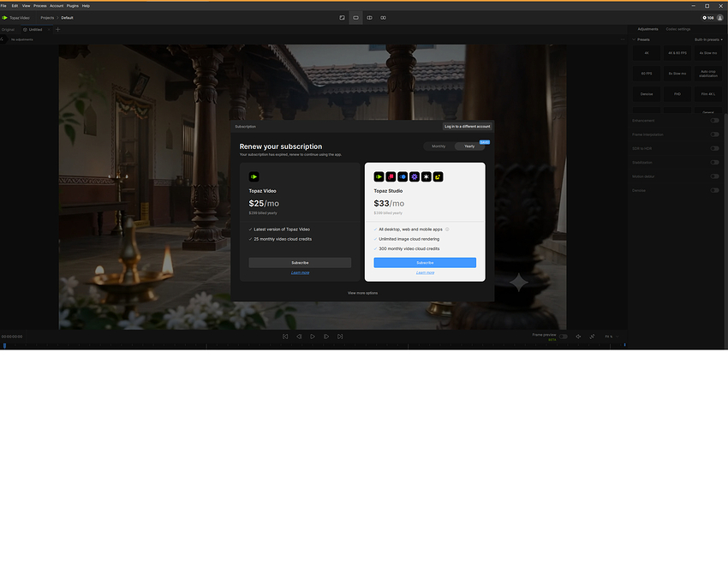Switch to the Codec settings tab
The image size is (728, 584).
pyautogui.click(x=677, y=29)
